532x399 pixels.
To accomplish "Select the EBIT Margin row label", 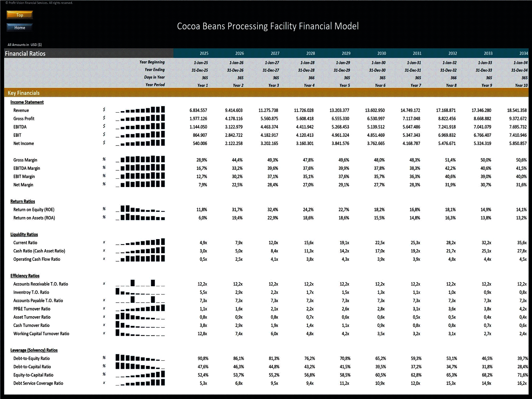I will [x=24, y=177].
